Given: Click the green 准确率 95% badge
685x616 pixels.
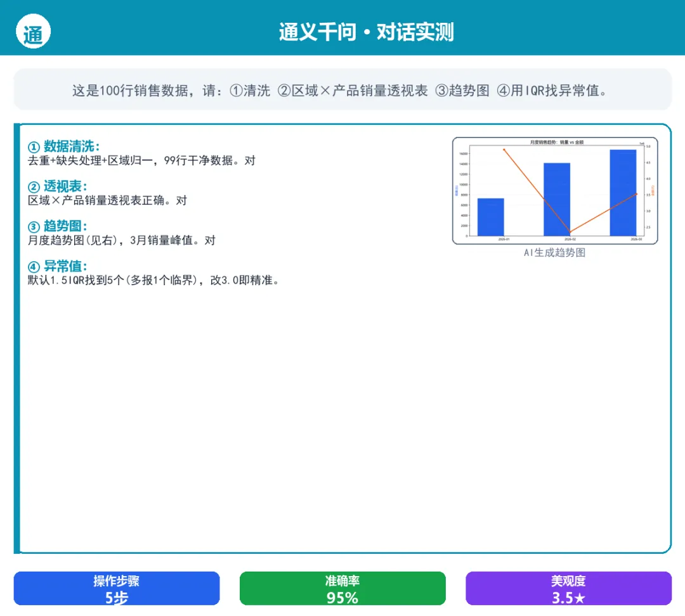Looking at the screenshot, I should click(342, 588).
